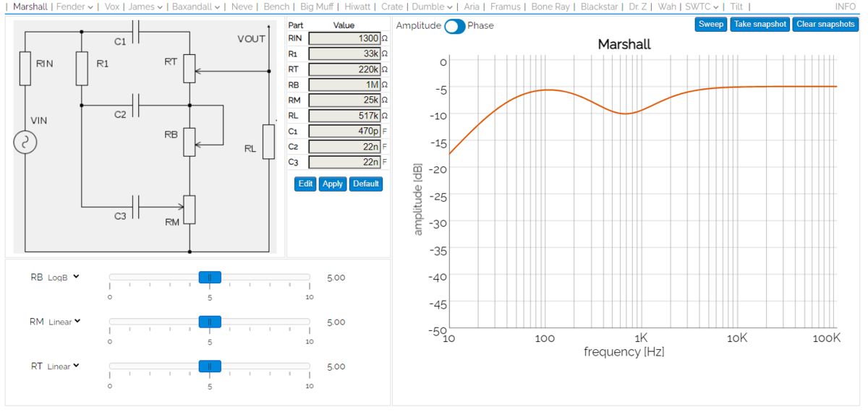Select the Wah tab
The height and width of the screenshot is (412, 868).
[x=665, y=7]
